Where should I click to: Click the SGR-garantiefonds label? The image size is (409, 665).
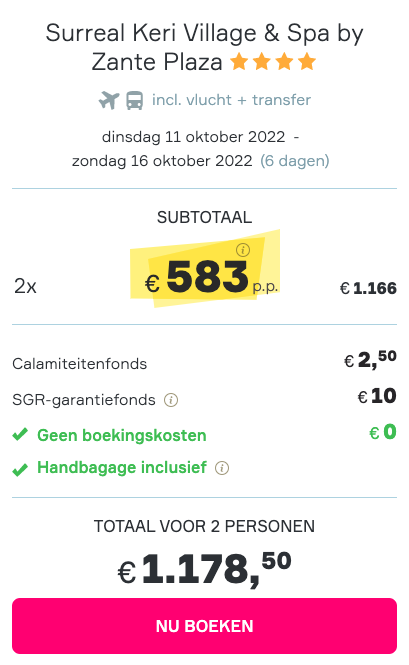84,400
